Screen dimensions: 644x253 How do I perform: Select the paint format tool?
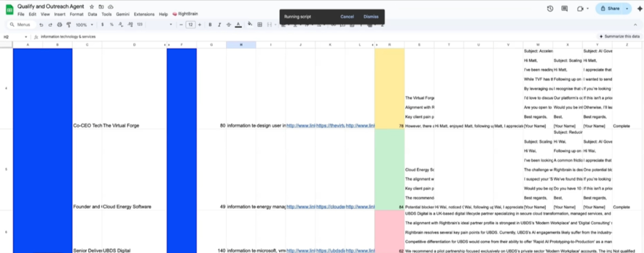68,25
